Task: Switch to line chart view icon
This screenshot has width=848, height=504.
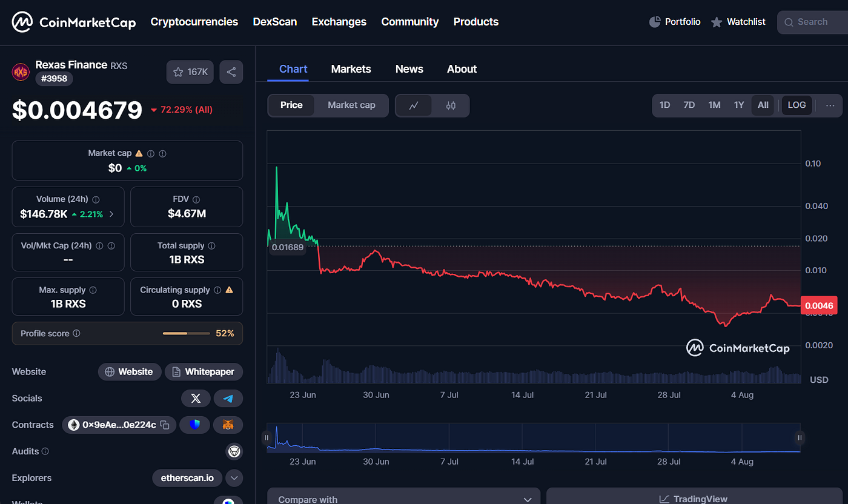Action: pos(414,105)
